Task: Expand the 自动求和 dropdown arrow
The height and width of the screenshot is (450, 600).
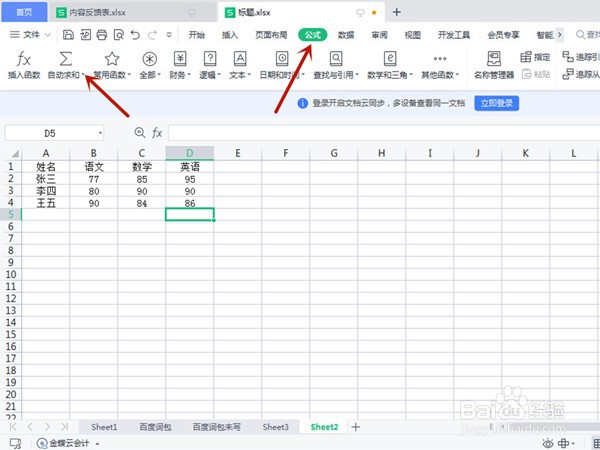Action: [83, 75]
